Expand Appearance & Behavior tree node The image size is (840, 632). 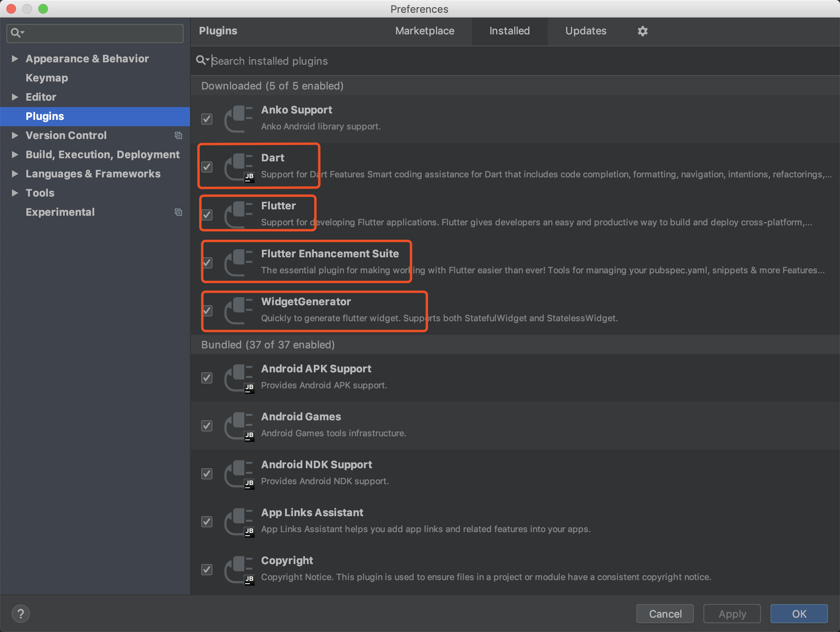pos(15,59)
